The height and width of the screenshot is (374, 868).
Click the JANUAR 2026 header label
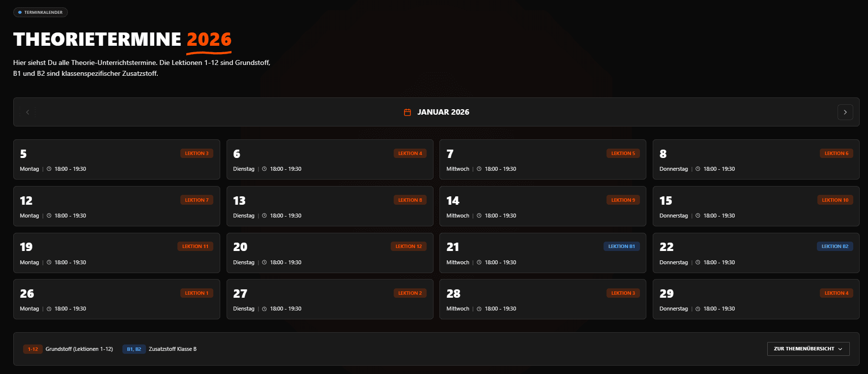443,112
